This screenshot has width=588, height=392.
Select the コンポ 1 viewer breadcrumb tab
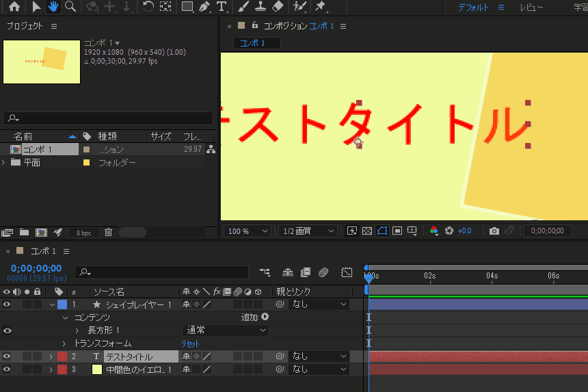click(x=257, y=43)
